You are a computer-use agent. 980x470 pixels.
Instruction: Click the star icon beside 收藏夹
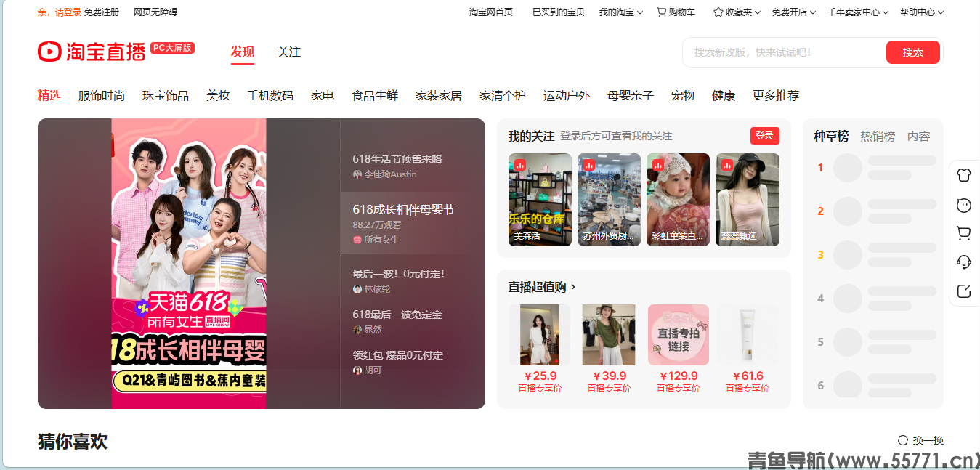718,12
